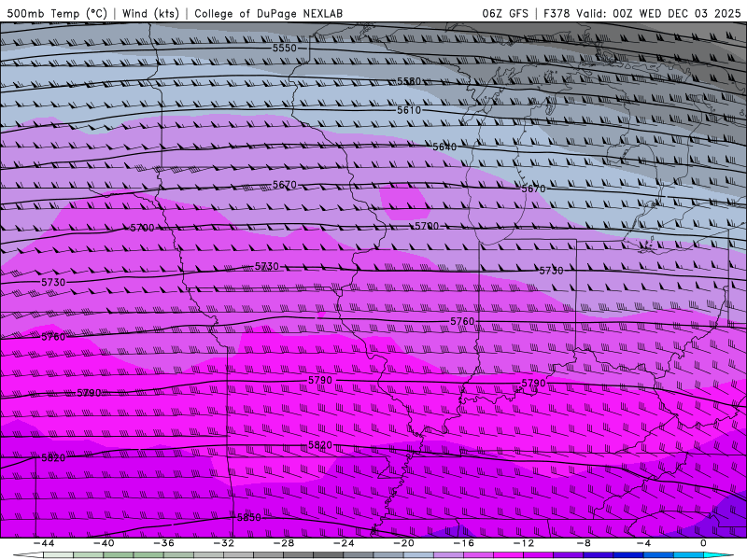Click the -36 value on the temperature scale
Screen dimensions: 747x560
[x=163, y=543]
